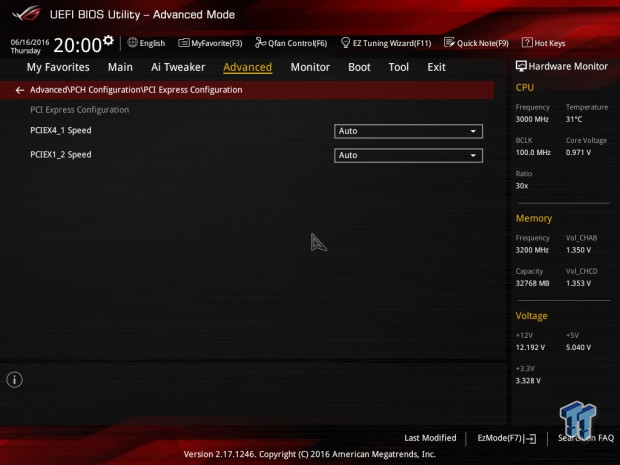Open the Exit tab

pos(436,67)
